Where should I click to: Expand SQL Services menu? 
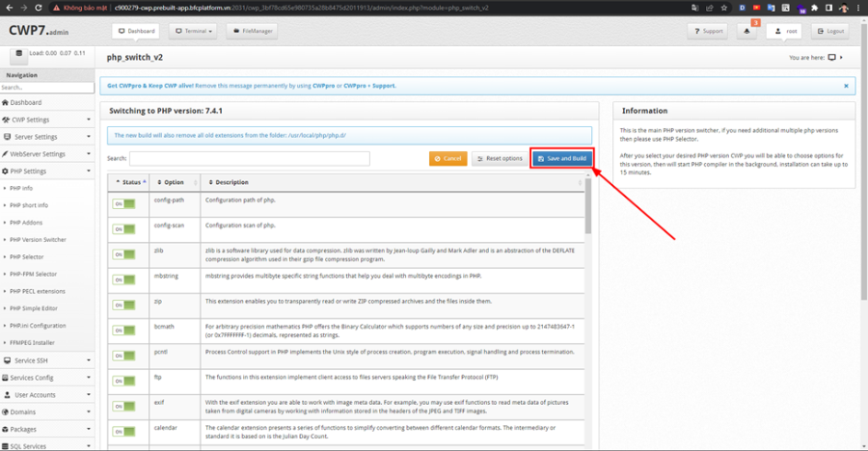click(x=47, y=446)
